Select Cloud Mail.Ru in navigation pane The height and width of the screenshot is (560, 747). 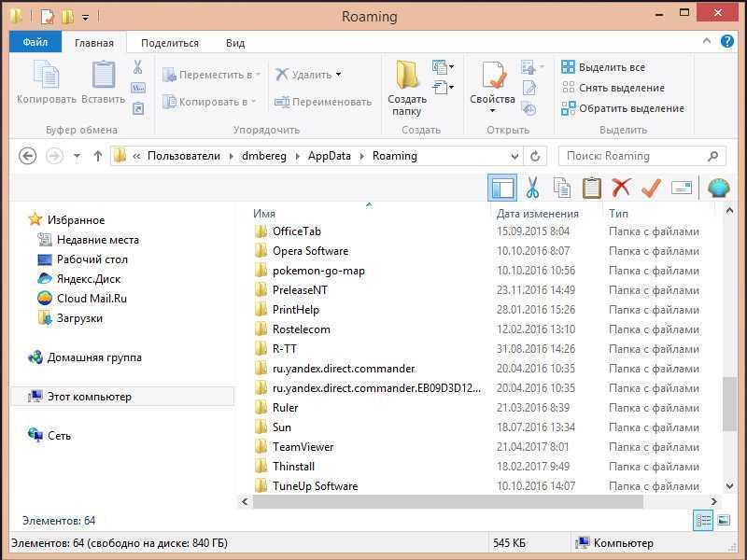(x=82, y=298)
